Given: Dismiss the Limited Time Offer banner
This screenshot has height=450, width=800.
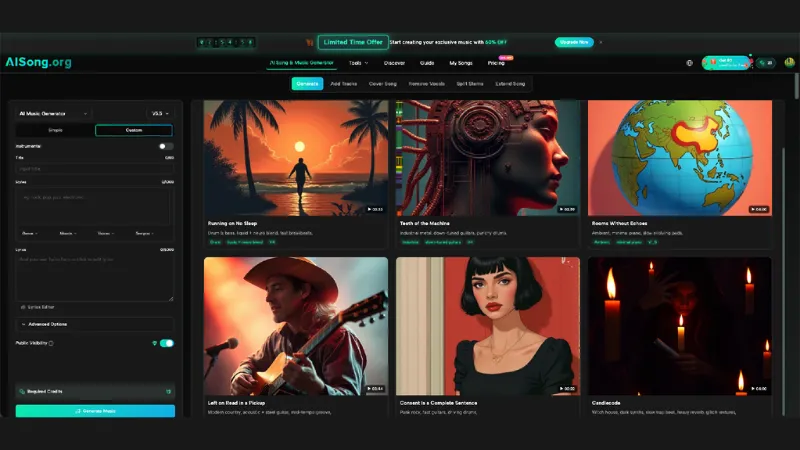Looking at the screenshot, I should (601, 42).
